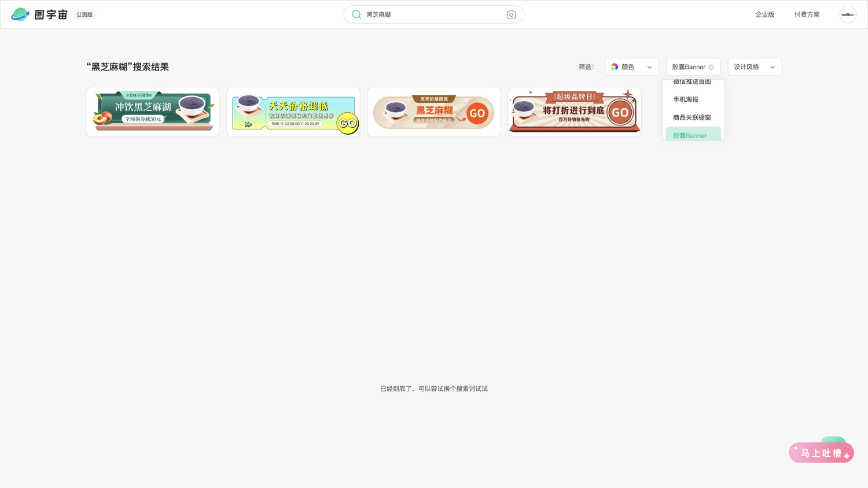The width and height of the screenshot is (868, 488).
Task: Open the 冲饮黑芝麻湖 green banner template
Action: pyautogui.click(x=153, y=112)
